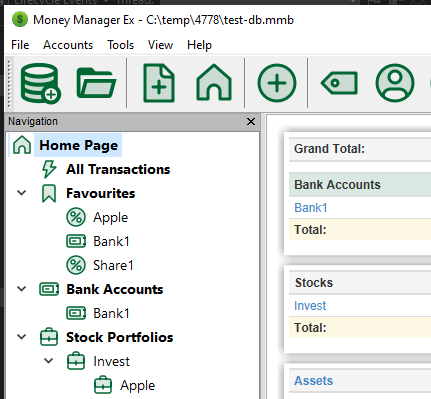431x399 pixels.
Task: Open database with the folder icon
Action: [x=96, y=83]
